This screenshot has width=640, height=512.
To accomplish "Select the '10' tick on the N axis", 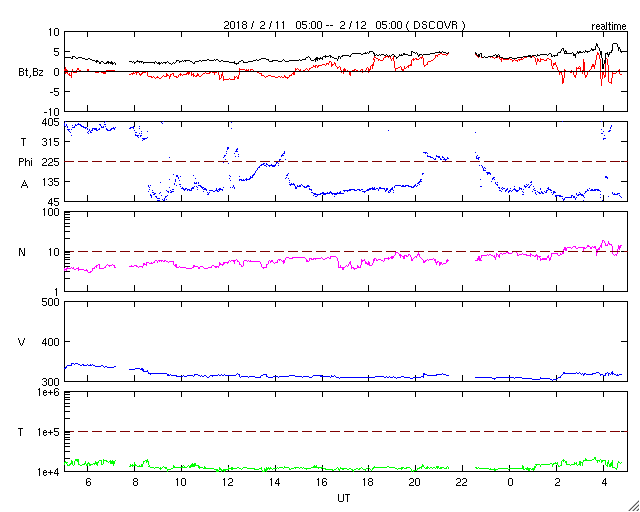I will pyautogui.click(x=53, y=252).
